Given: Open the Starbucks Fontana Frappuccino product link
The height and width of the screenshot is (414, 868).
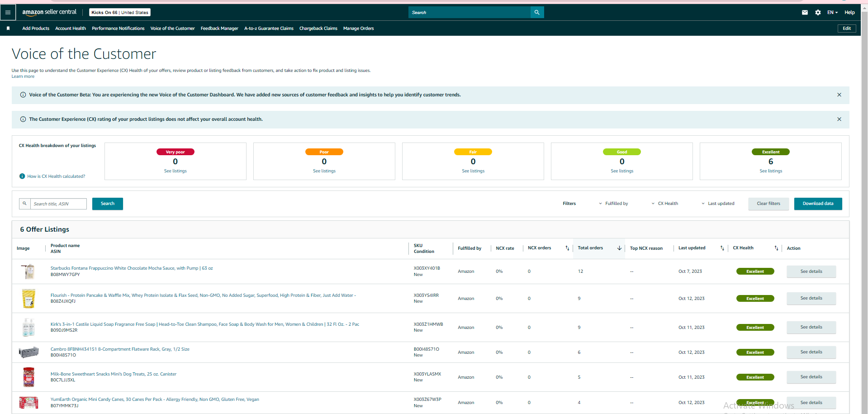Looking at the screenshot, I should pos(132,268).
